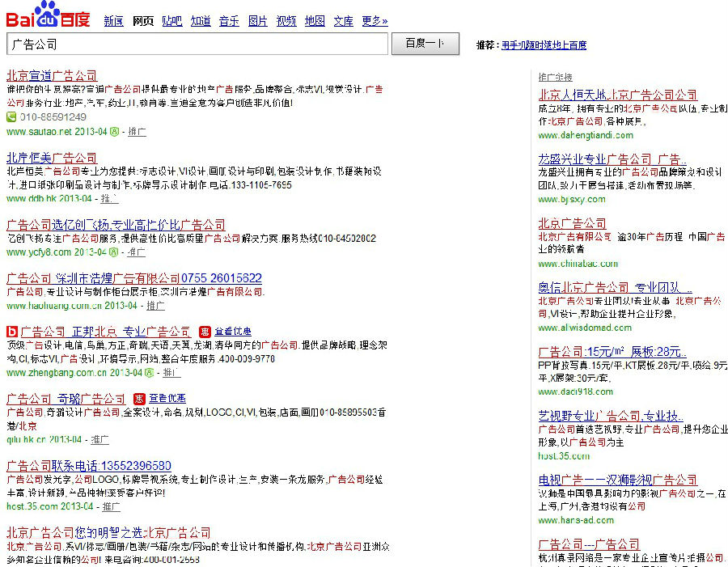Viewport: 728px width, 567px height.
Task: Click the www.haohuang.com.cn URL text
Action: 54,306
